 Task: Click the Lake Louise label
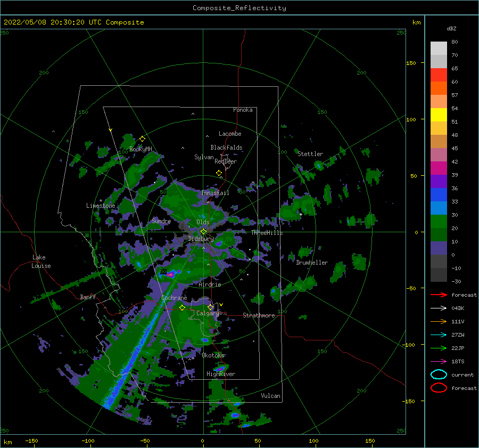[x=41, y=262]
